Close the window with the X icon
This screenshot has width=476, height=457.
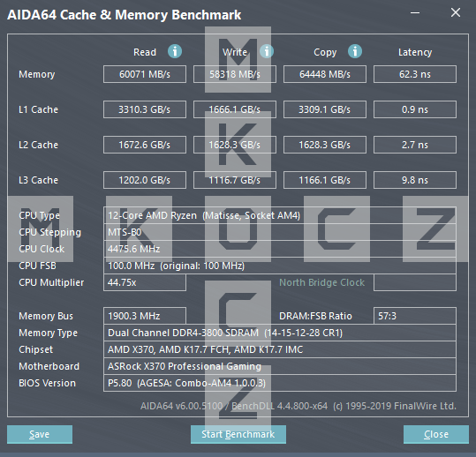456,12
